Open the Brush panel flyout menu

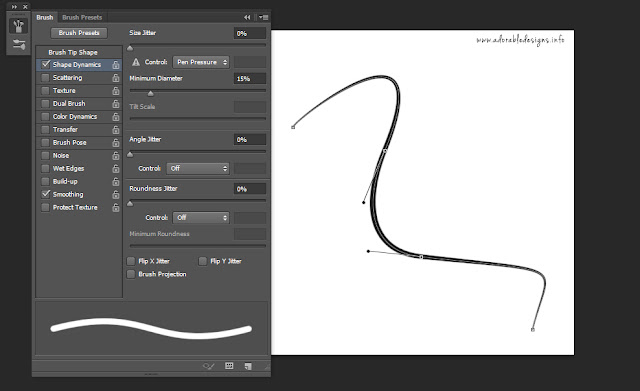point(264,17)
